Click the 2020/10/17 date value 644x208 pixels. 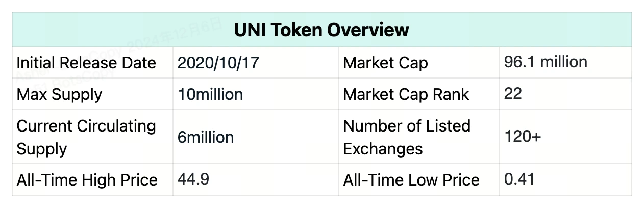(218, 63)
